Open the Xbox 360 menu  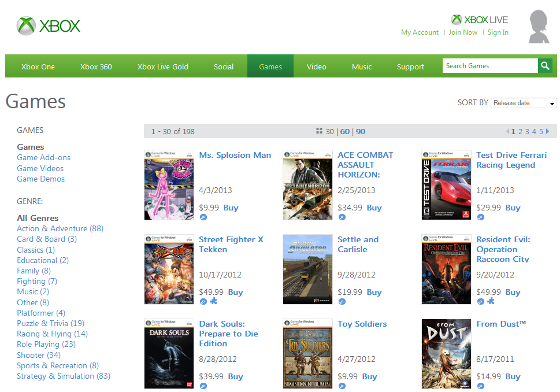pyautogui.click(x=96, y=67)
